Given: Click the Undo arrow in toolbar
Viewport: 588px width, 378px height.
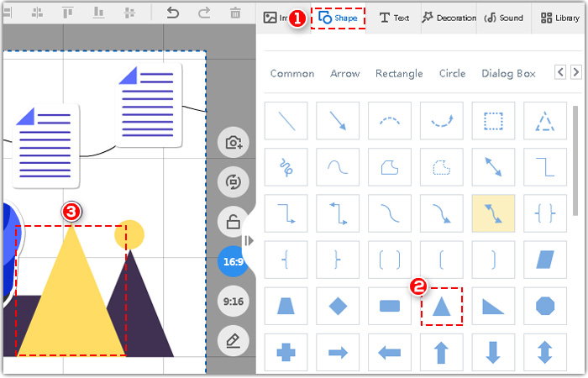Looking at the screenshot, I should (x=172, y=13).
